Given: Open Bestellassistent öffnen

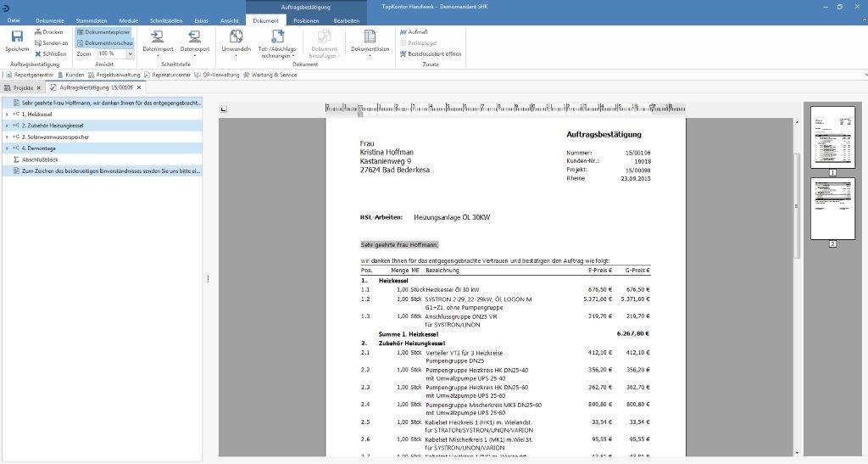Looking at the screenshot, I should coord(431,53).
